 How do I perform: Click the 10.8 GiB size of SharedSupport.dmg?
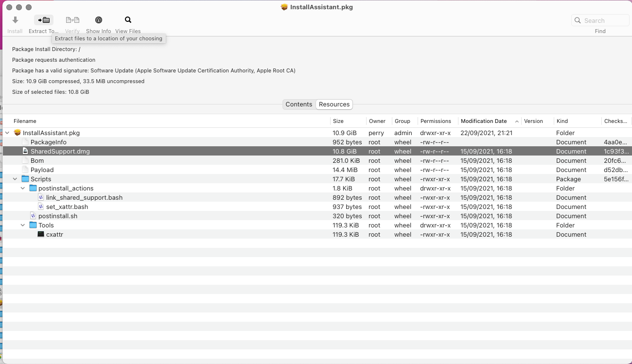345,151
